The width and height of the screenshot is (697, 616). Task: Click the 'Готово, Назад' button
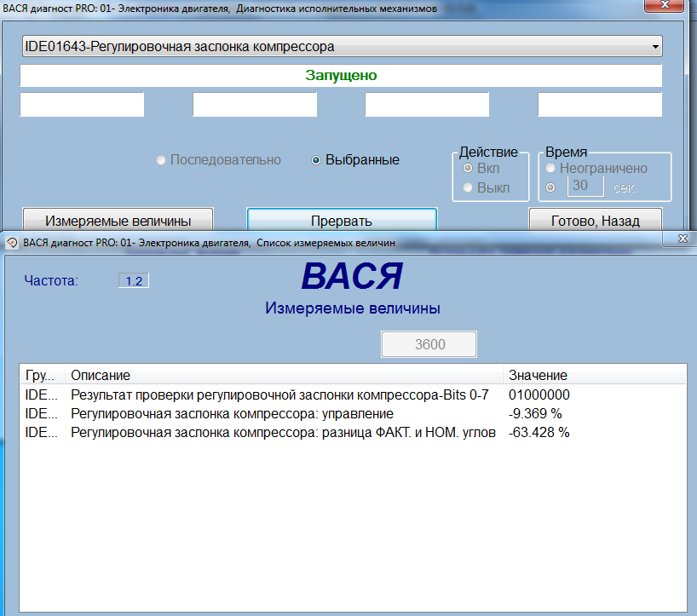pos(595,221)
